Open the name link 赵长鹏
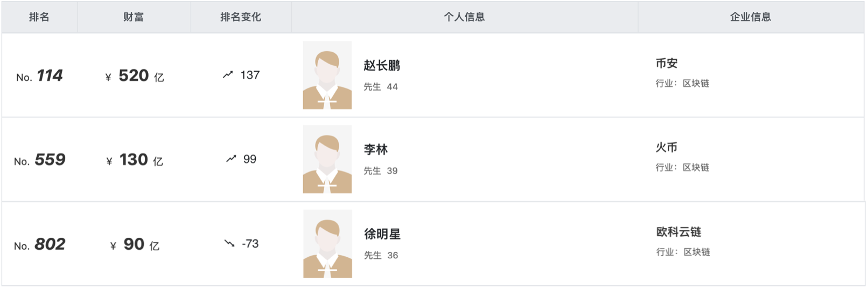 [x=382, y=66]
